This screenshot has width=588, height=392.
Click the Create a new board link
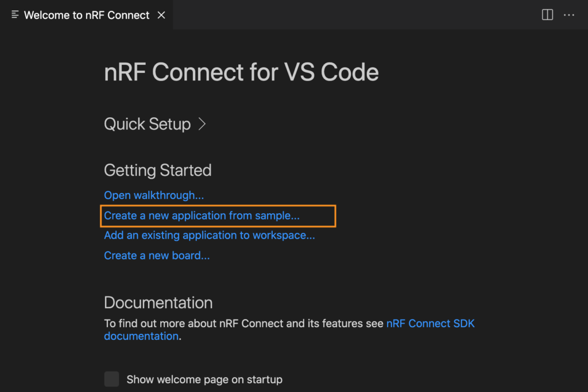tap(157, 256)
